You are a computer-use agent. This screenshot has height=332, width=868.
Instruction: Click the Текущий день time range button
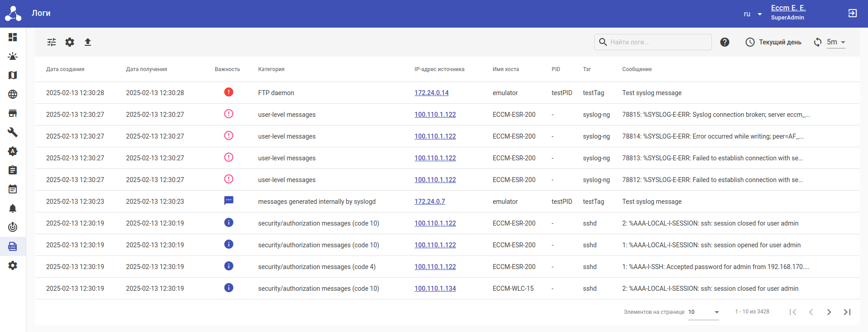(773, 42)
